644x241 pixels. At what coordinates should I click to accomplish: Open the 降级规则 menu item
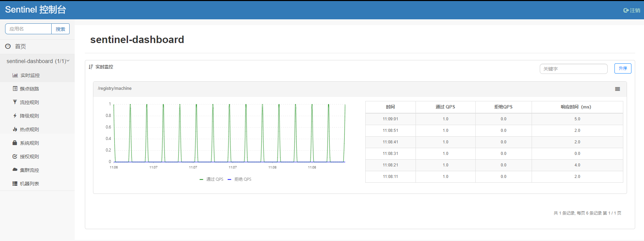(30, 116)
